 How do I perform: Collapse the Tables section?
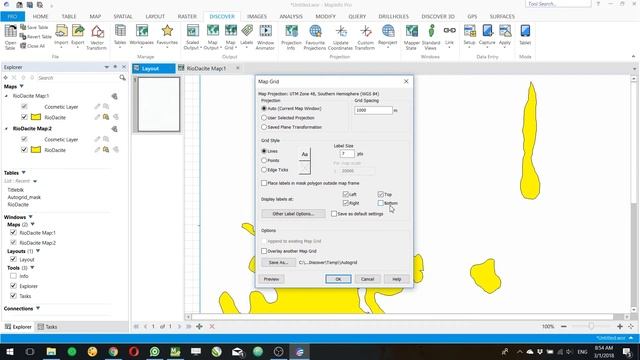click(x=24, y=173)
